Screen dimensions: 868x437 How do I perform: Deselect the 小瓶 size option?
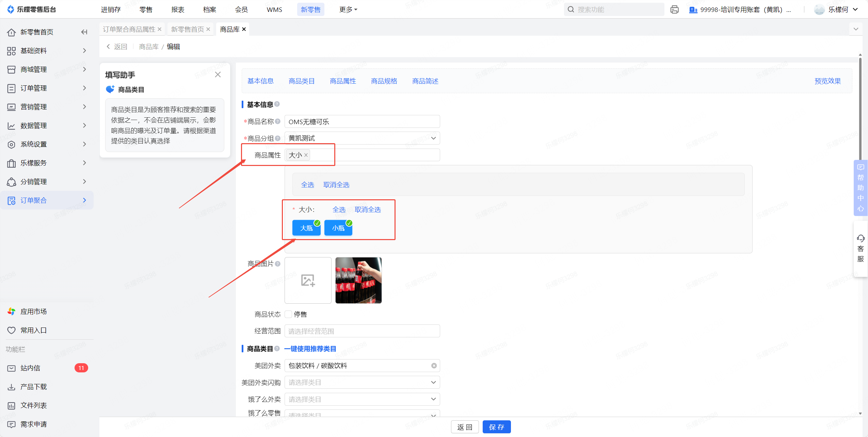pyautogui.click(x=338, y=228)
